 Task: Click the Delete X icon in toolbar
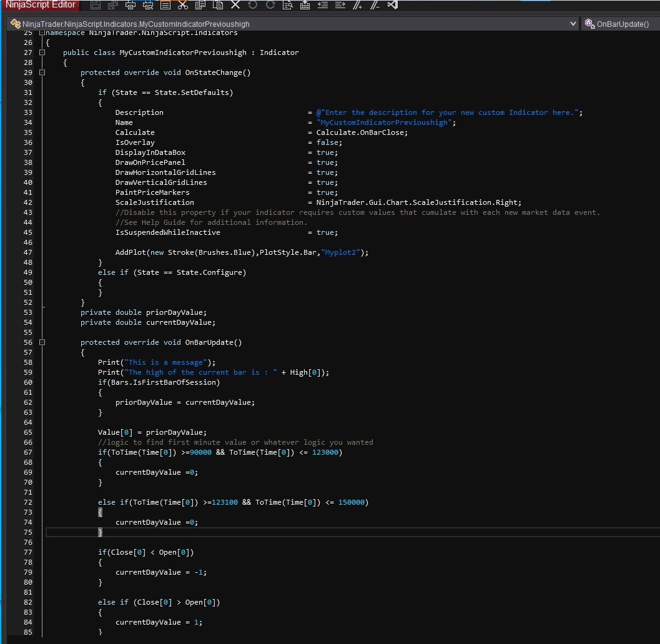pyautogui.click(x=235, y=5)
